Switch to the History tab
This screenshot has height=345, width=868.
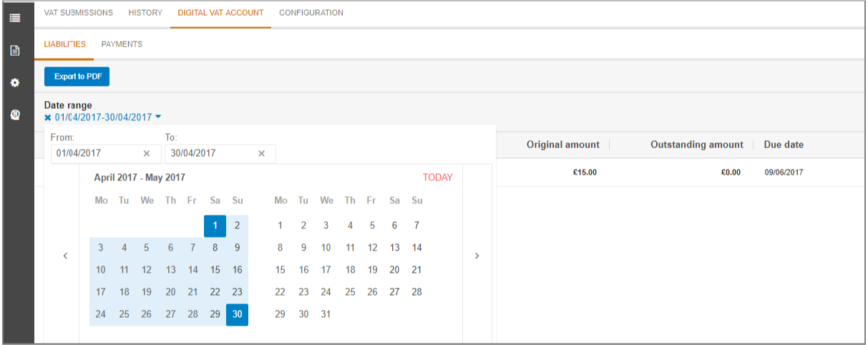(145, 13)
